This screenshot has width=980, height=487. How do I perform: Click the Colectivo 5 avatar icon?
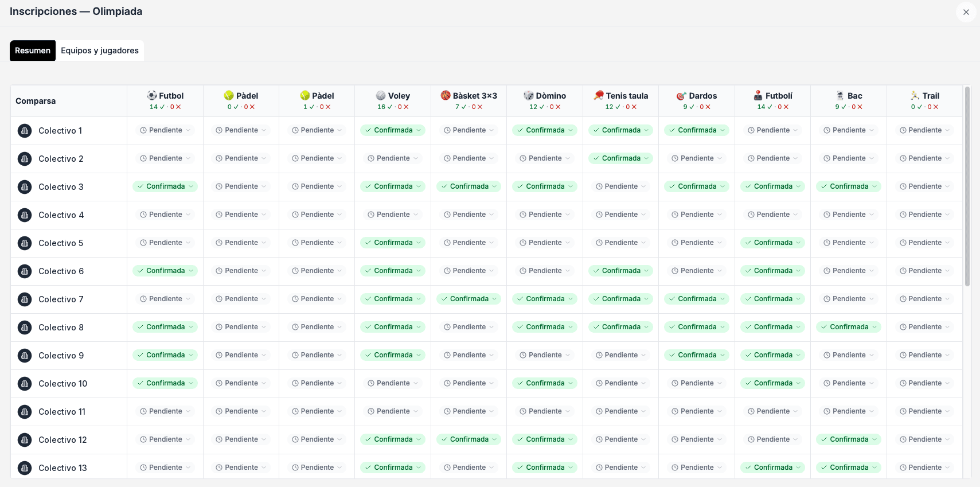point(25,243)
